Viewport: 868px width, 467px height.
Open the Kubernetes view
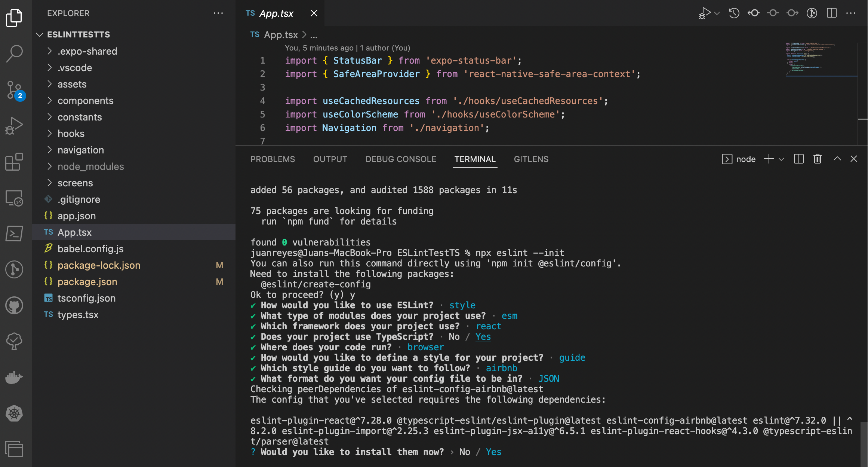coord(14,413)
